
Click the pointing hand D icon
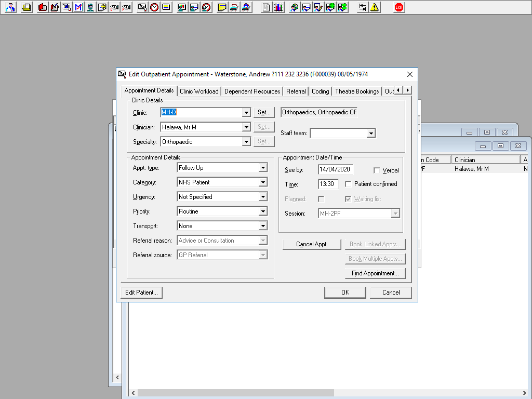(115, 7)
